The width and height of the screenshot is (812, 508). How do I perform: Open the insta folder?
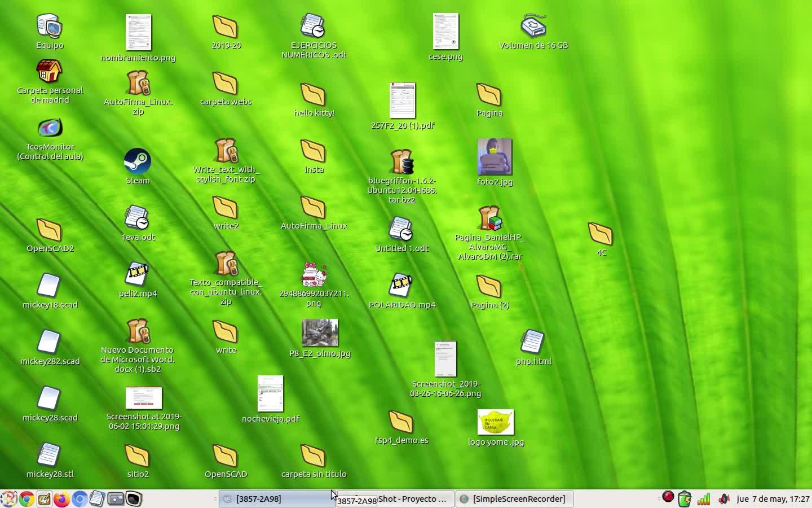click(x=314, y=151)
